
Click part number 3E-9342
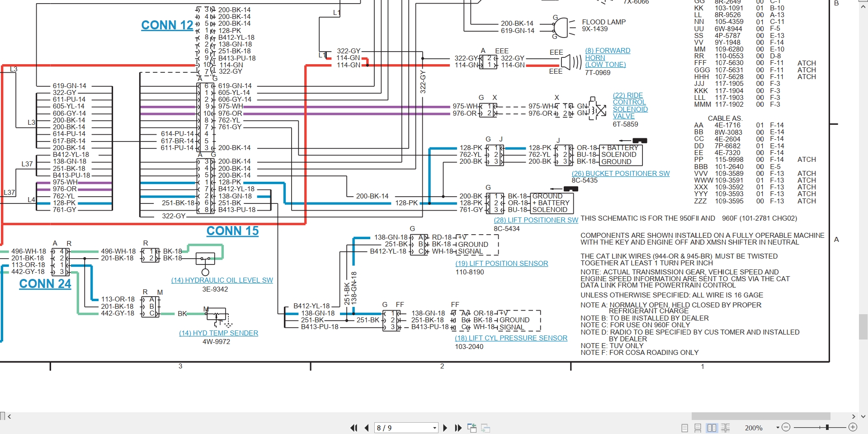click(x=215, y=289)
